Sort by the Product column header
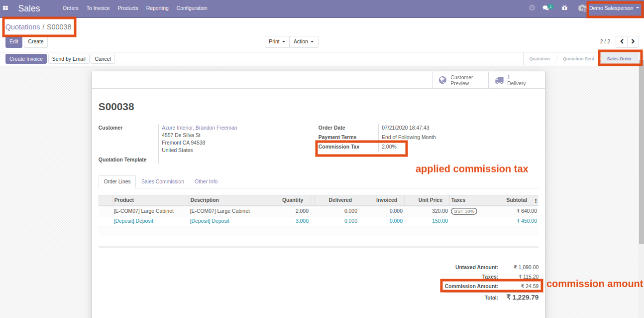This screenshot has width=644, height=318. tap(151, 200)
